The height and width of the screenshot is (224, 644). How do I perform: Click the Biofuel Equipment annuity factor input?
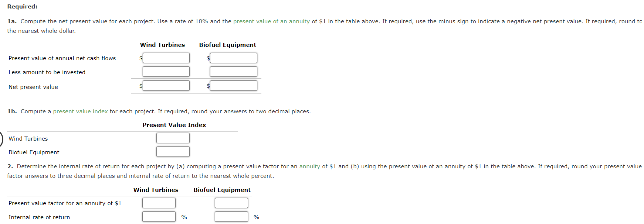pyautogui.click(x=231, y=203)
